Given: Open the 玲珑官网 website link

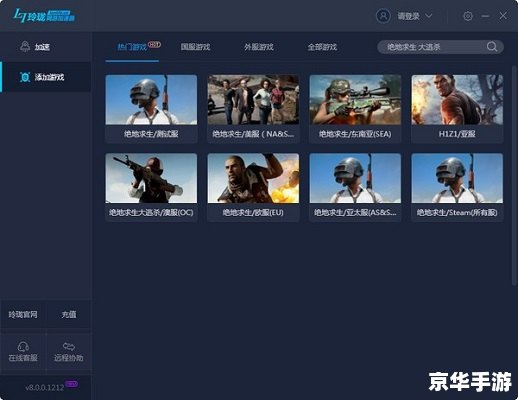Looking at the screenshot, I should (23, 314).
